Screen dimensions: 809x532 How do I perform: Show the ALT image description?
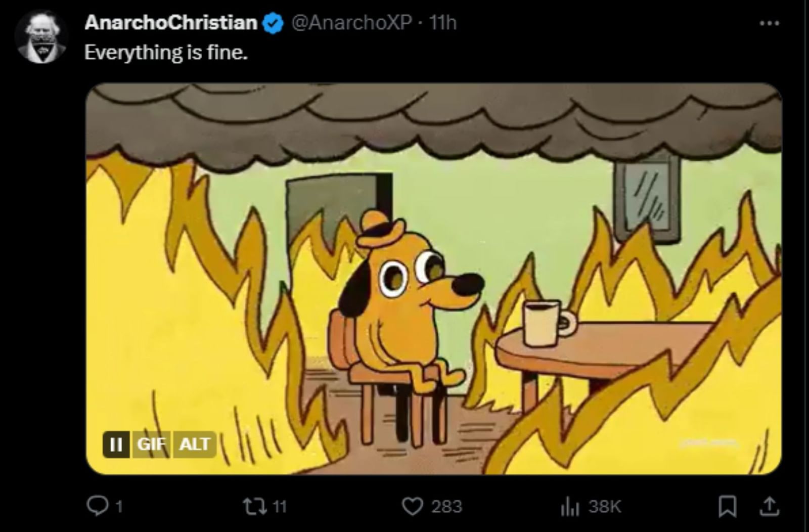[x=195, y=444]
